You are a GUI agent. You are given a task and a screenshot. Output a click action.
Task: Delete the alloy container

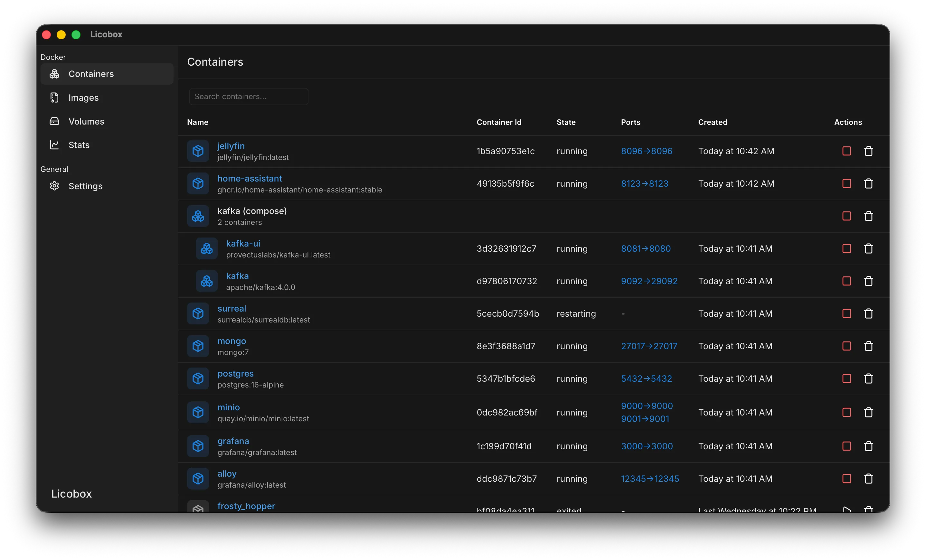tap(868, 479)
